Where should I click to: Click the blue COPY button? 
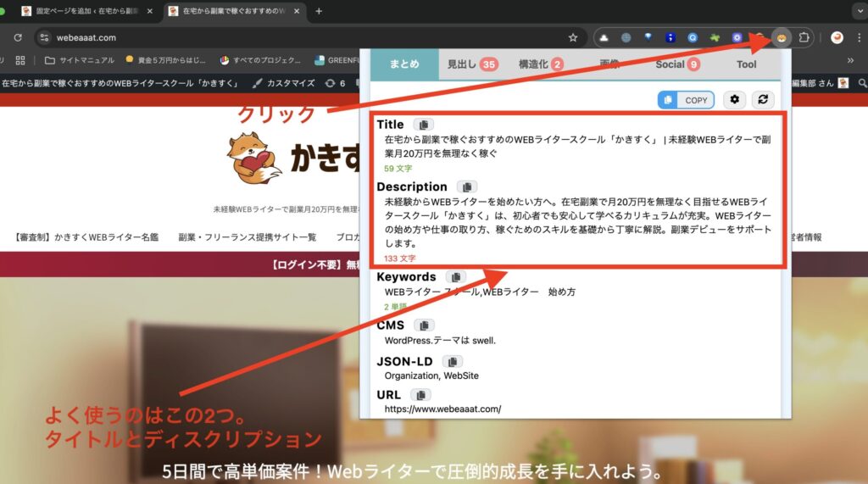coord(686,100)
